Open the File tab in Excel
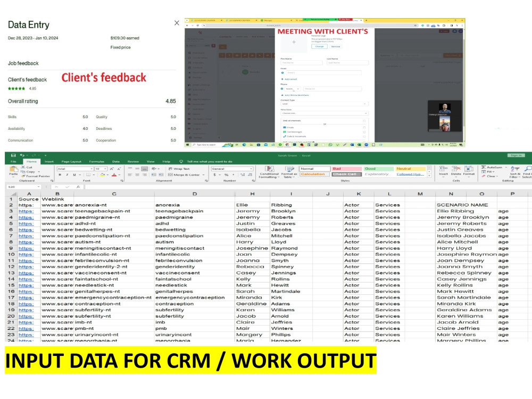The height and width of the screenshot is (399, 532). [x=14, y=162]
